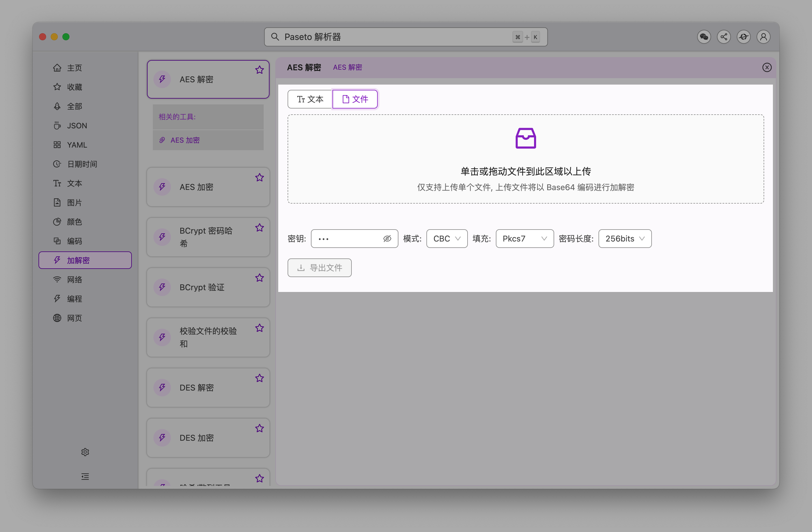Favorite the AES 解密 tool star
The height and width of the screenshot is (532, 812).
point(260,70)
